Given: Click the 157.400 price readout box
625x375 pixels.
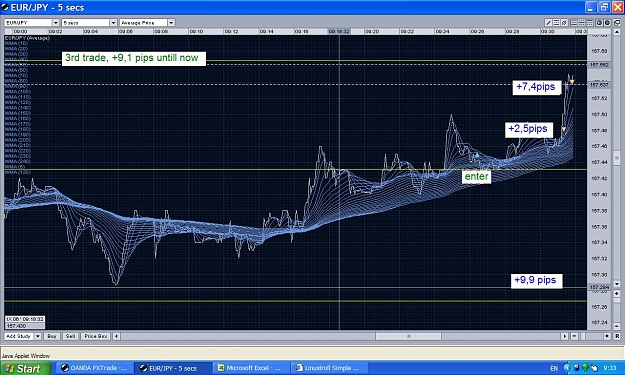Looking at the screenshot, I should tap(24, 326).
